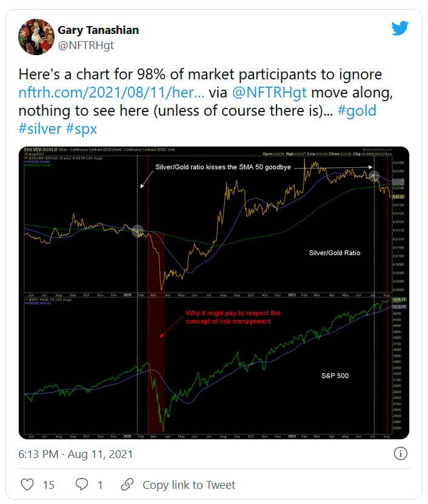Click the Twitter bird logo
The width and height of the screenshot is (428, 504).
pos(400,28)
